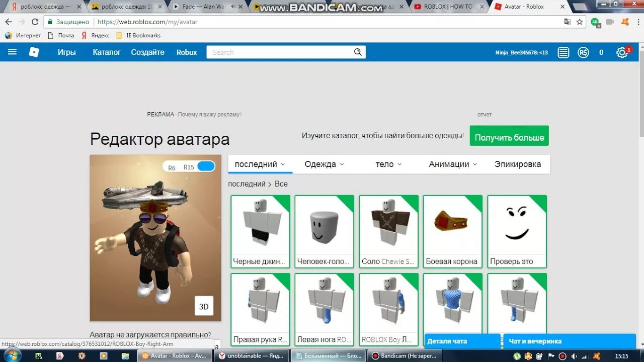This screenshot has width=644, height=362.
Task: Click the 'Получить больше' green button
Action: pos(509,137)
